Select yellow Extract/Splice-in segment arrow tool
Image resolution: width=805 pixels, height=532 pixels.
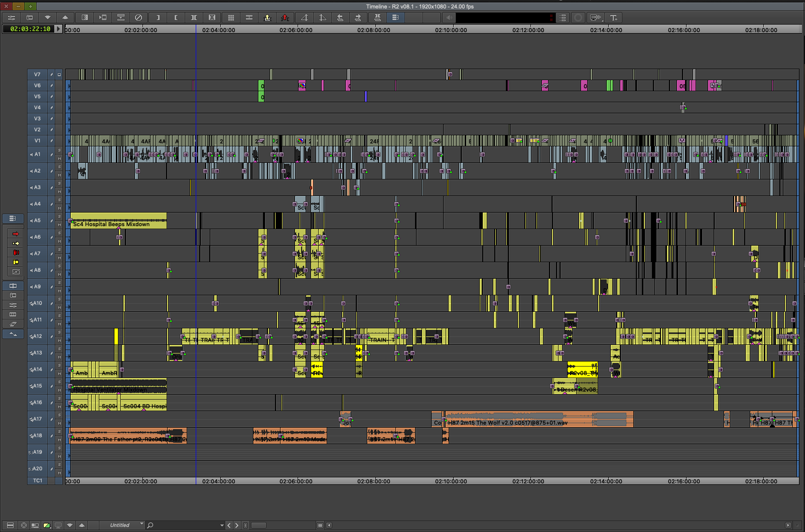16,243
